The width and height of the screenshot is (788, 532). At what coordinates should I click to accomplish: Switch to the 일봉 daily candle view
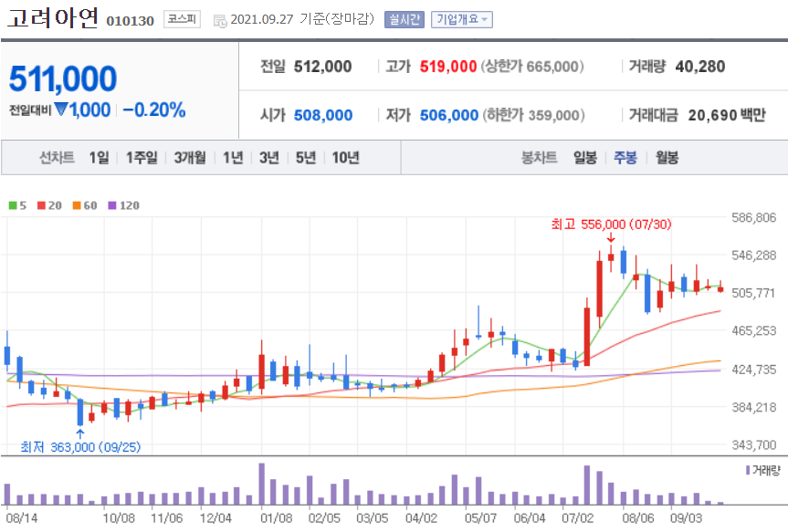point(584,157)
